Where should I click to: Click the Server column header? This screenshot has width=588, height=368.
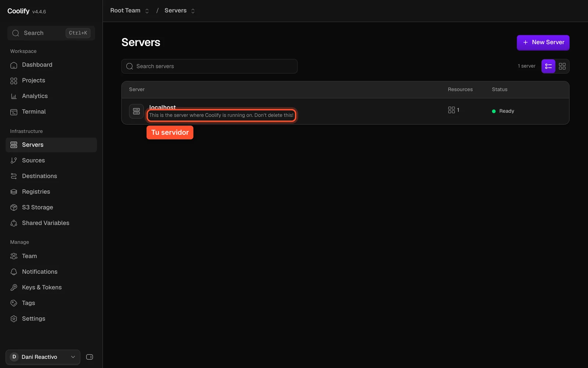pos(137,89)
